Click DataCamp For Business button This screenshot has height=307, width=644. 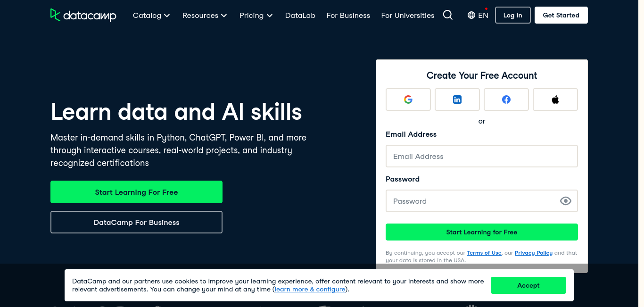point(136,222)
